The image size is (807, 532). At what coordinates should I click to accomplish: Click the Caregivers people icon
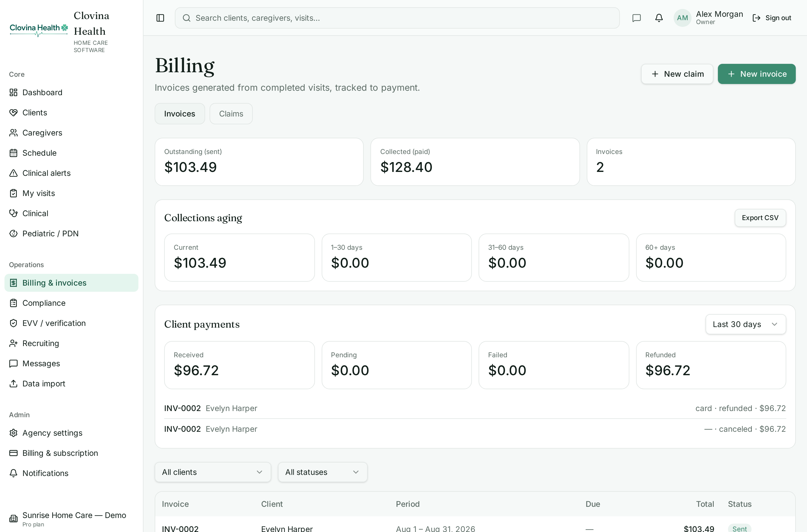(x=13, y=133)
